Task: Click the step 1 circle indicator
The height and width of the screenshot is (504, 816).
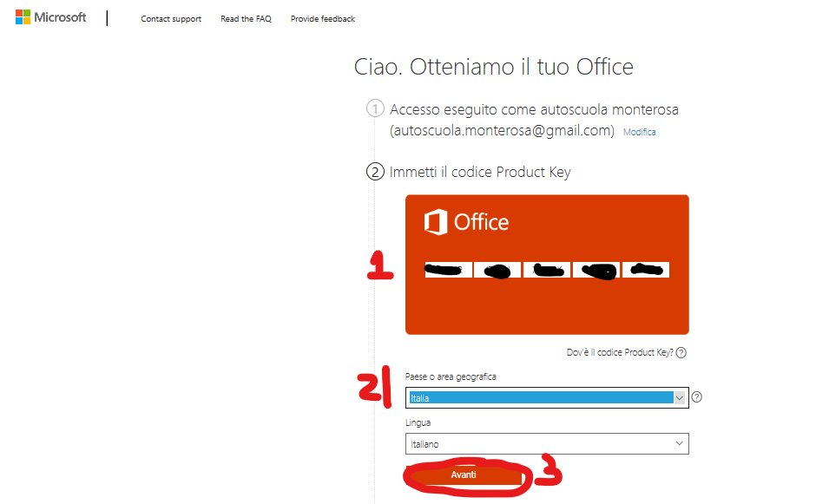Action: (x=375, y=109)
